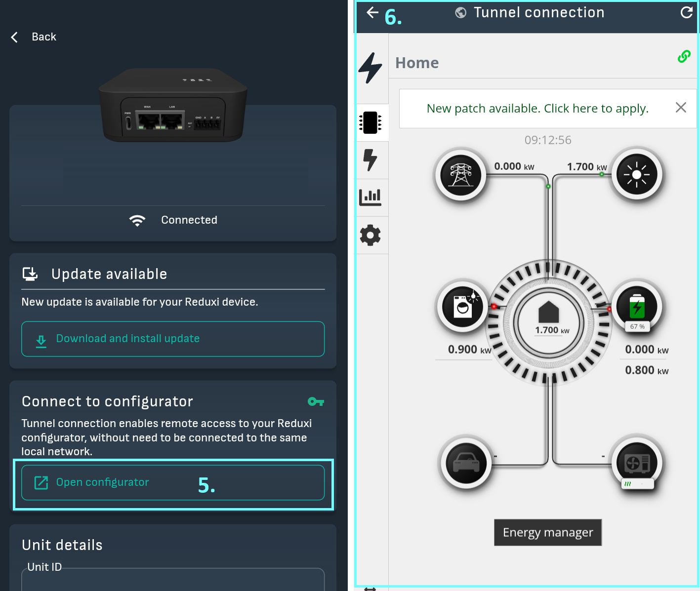Click the Reduxi device image
Image resolution: width=700 pixels, height=591 pixels.
tap(173, 105)
